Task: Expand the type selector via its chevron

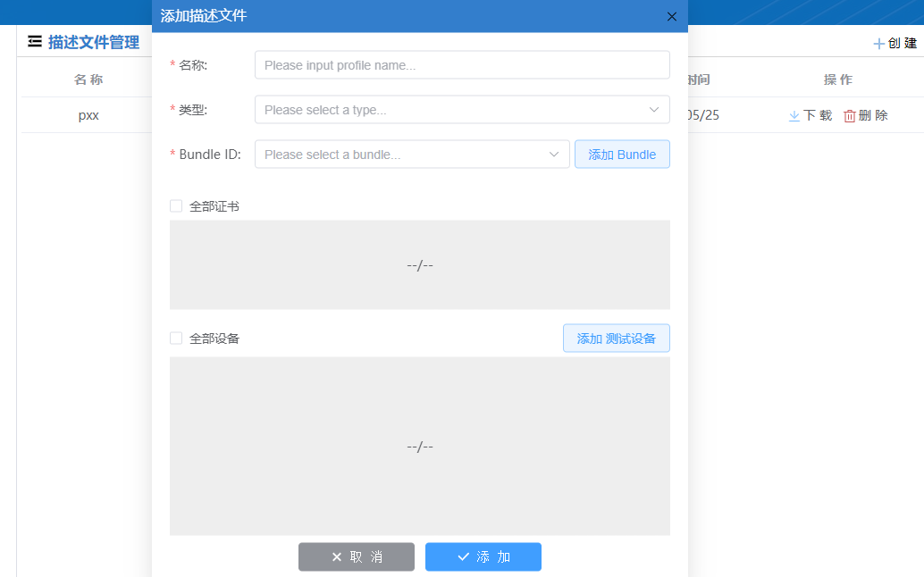Action: coord(656,109)
